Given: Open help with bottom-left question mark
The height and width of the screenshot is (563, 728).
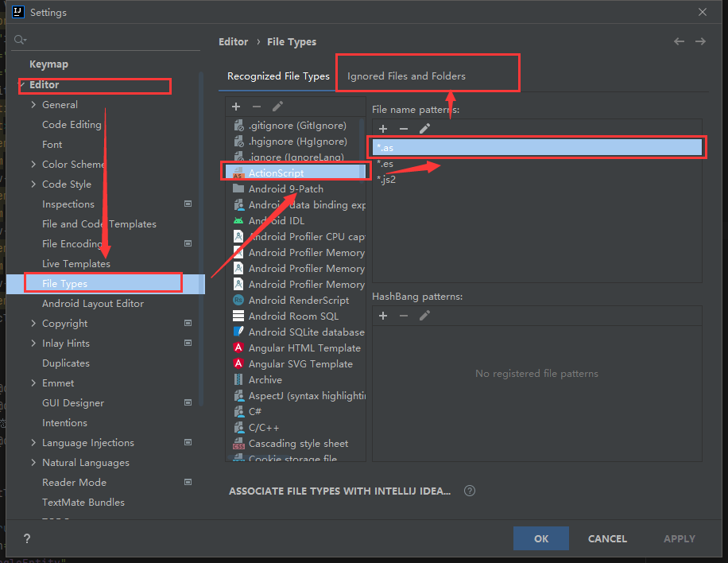Looking at the screenshot, I should 27,538.
